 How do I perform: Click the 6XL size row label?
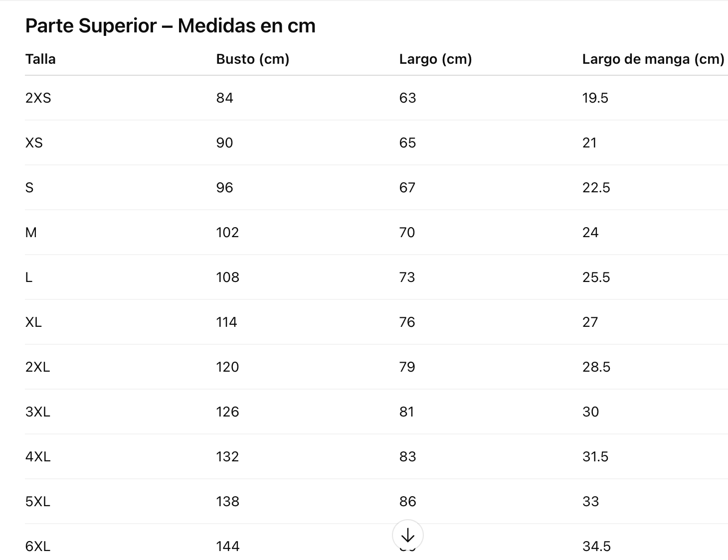click(x=38, y=547)
